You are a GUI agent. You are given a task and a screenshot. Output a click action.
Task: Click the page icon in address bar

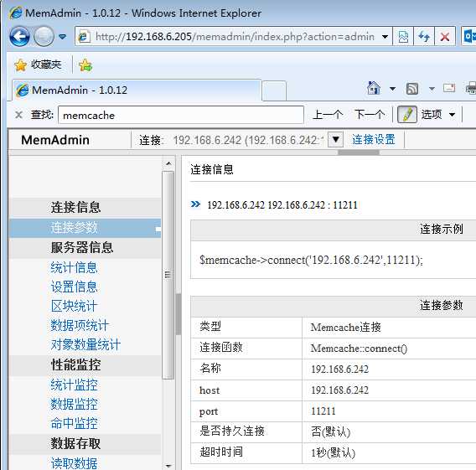pyautogui.click(x=84, y=37)
